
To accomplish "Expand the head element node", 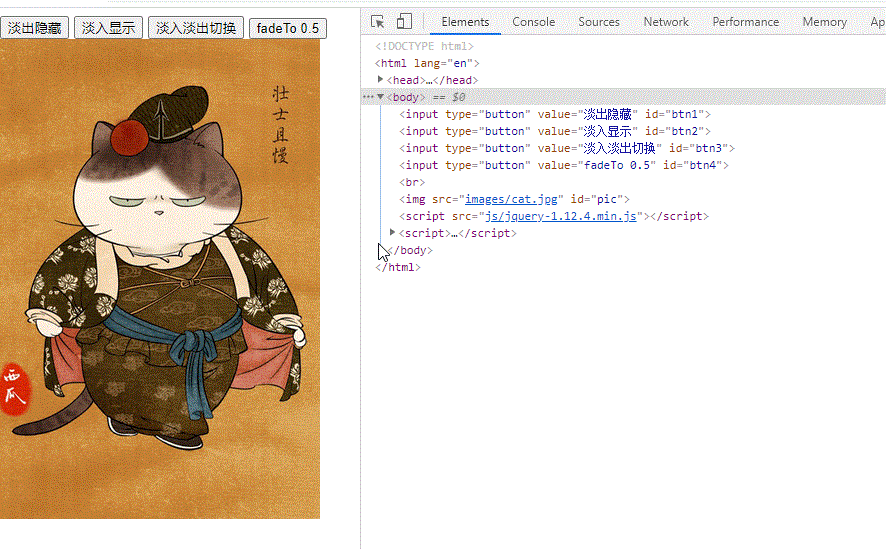I will coord(380,80).
